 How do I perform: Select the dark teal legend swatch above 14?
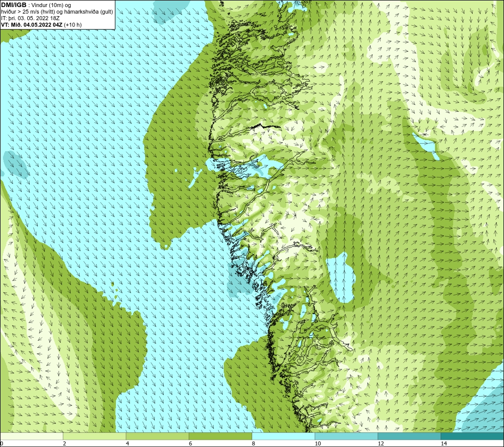pyautogui.click(x=472, y=436)
